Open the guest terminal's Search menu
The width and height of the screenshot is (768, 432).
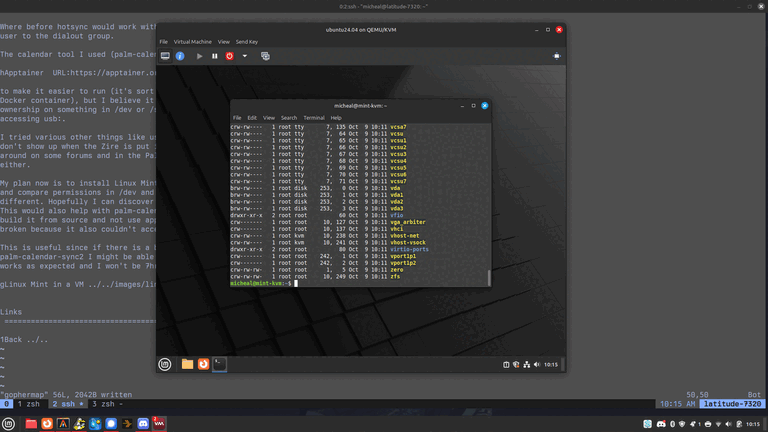pyautogui.click(x=288, y=118)
